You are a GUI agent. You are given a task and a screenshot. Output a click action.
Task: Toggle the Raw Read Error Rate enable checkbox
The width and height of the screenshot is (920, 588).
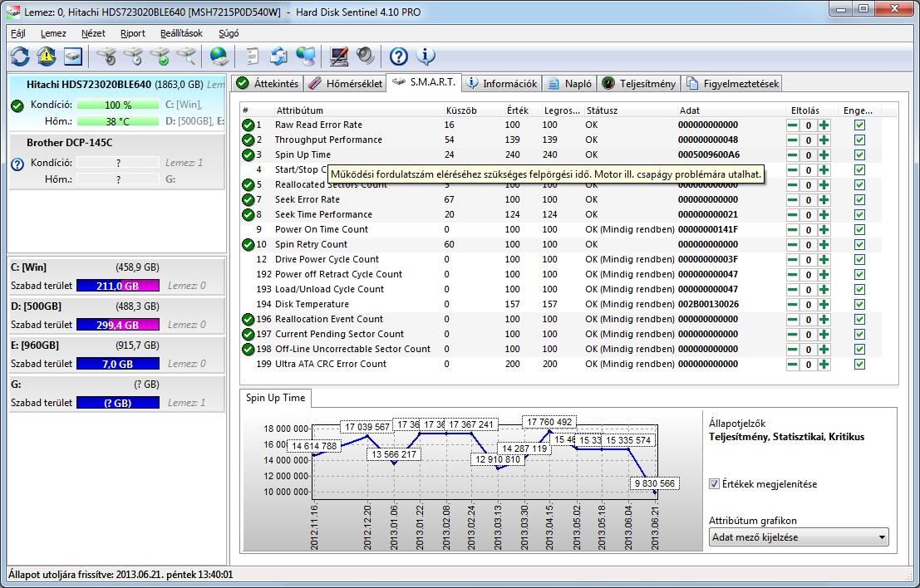859,125
